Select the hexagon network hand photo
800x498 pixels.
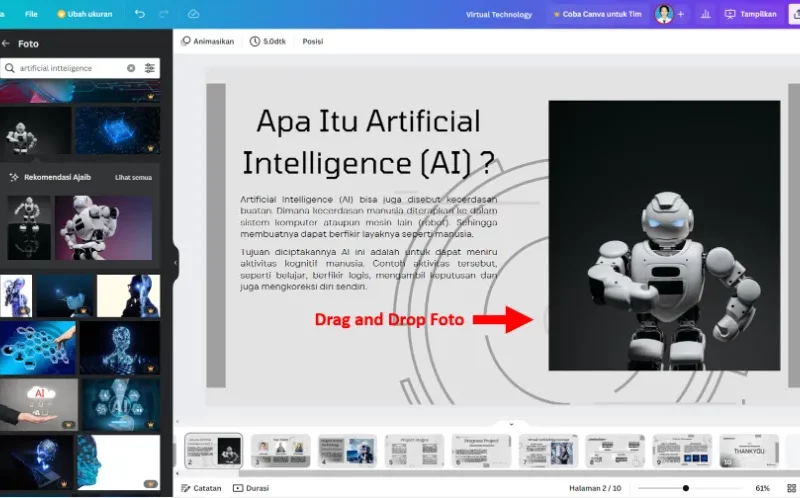point(38,348)
